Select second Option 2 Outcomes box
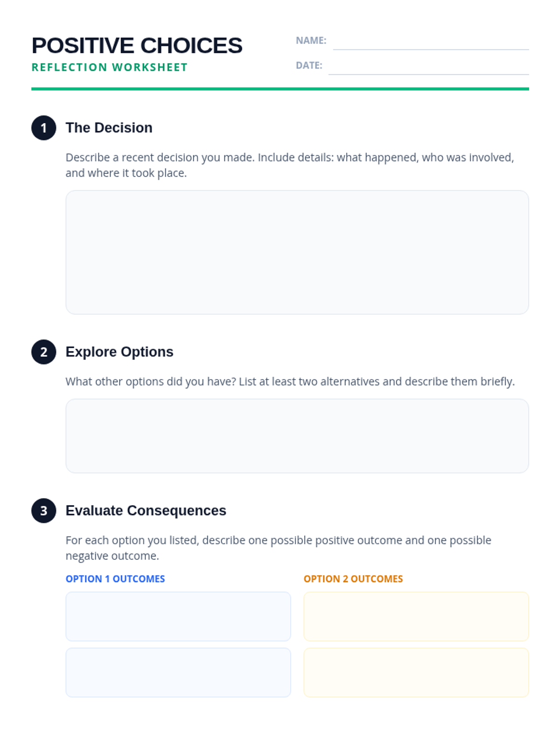 [x=416, y=672]
